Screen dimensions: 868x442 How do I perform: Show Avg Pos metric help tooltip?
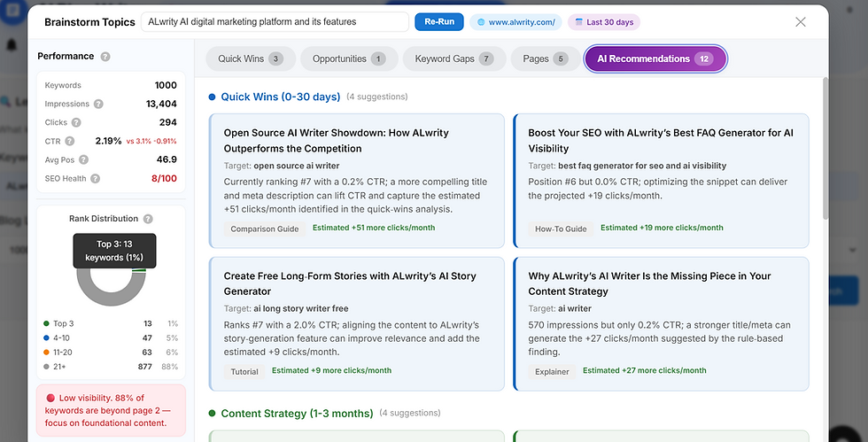click(83, 159)
